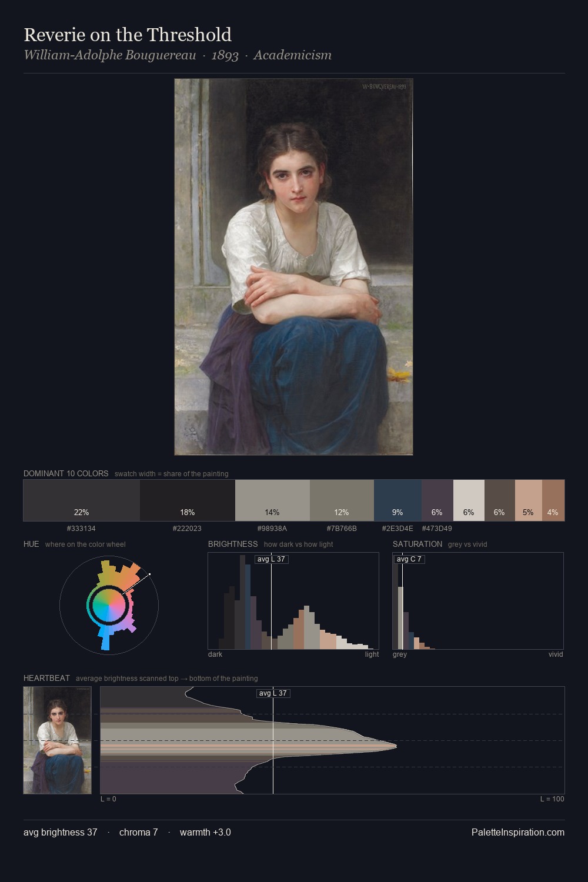Screen dimensions: 588x882
Task: Click the small heartbeat painting thumbnail
Action: pyautogui.click(x=57, y=740)
